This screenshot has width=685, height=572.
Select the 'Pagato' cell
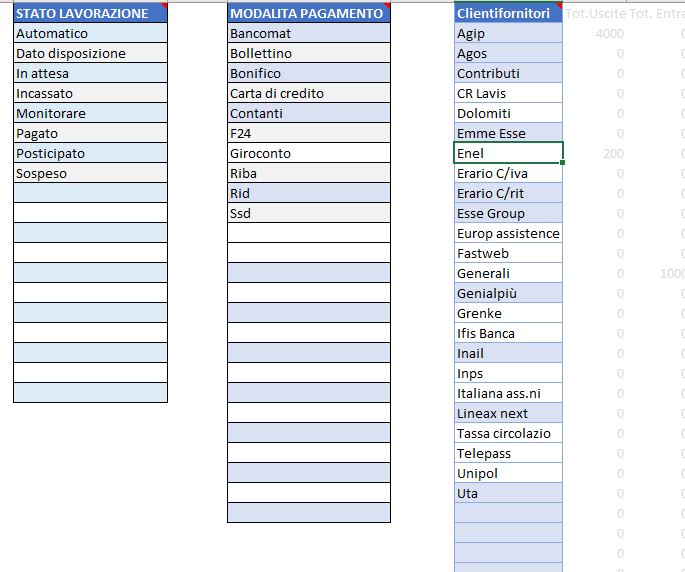90,133
